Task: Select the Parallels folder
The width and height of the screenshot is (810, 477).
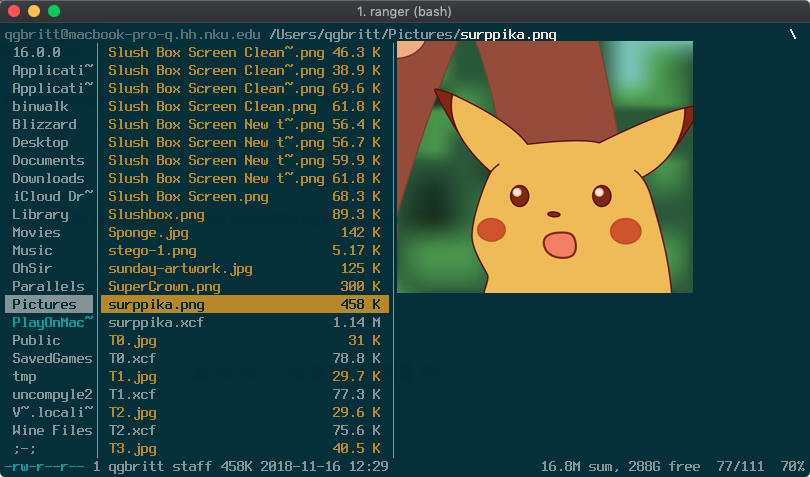Action: click(x=48, y=286)
